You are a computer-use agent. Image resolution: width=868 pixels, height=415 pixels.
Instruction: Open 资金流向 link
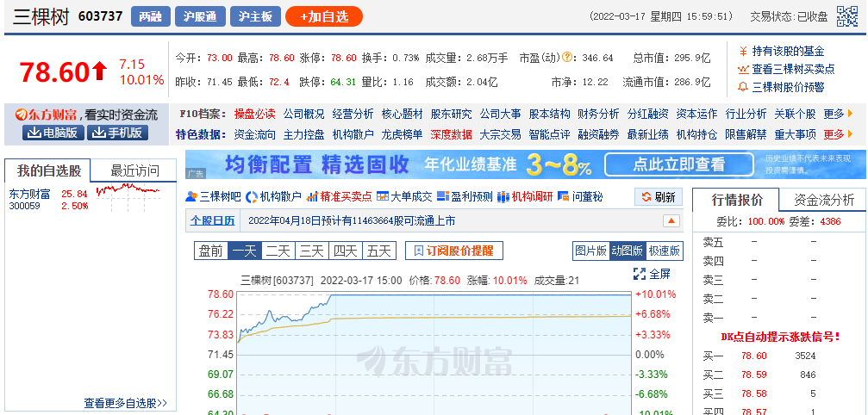254,134
